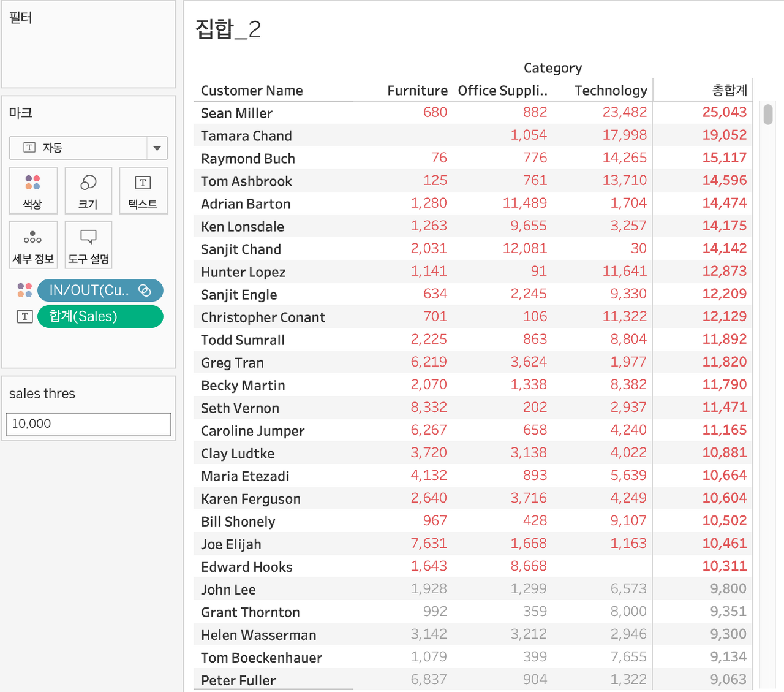Click Sanjit Chand's Technology value 30
The height and width of the screenshot is (692, 784).
(639, 248)
